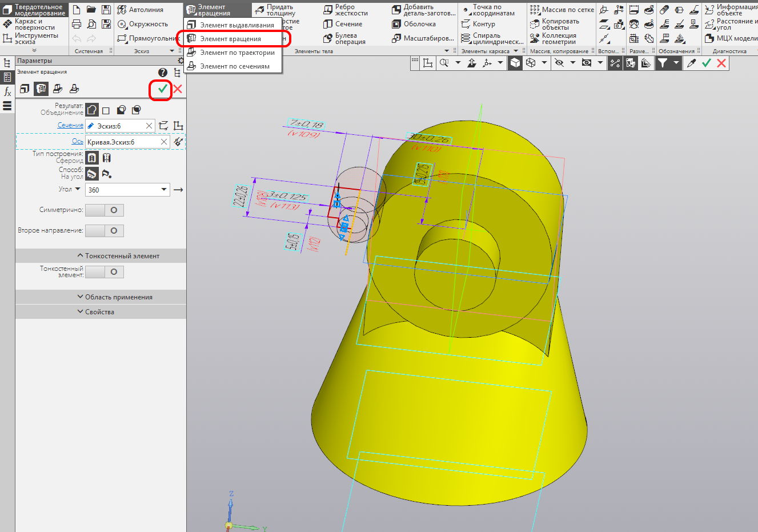This screenshot has width=758, height=532.
Task: Open the model tree icon in the left sidebar
Action: coord(7,63)
